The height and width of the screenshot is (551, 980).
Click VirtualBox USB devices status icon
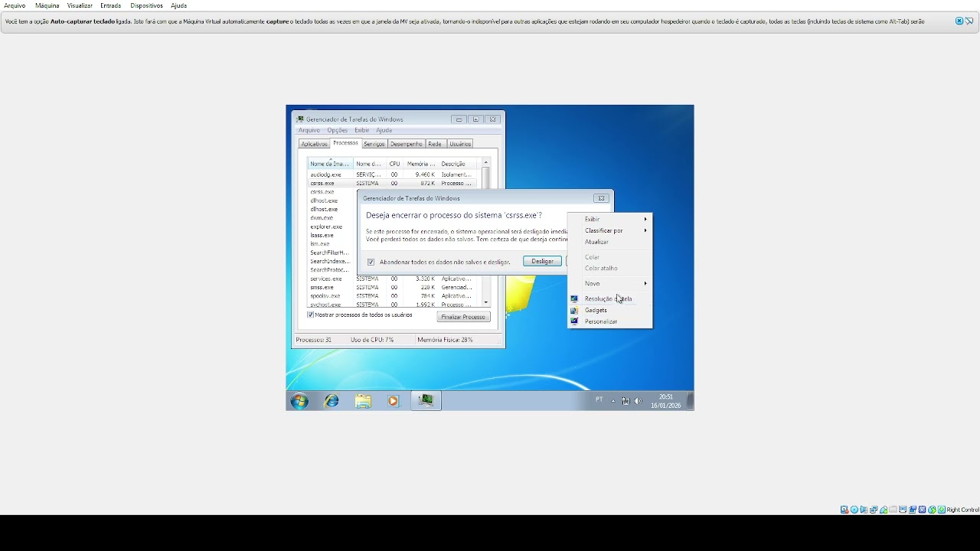point(884,510)
